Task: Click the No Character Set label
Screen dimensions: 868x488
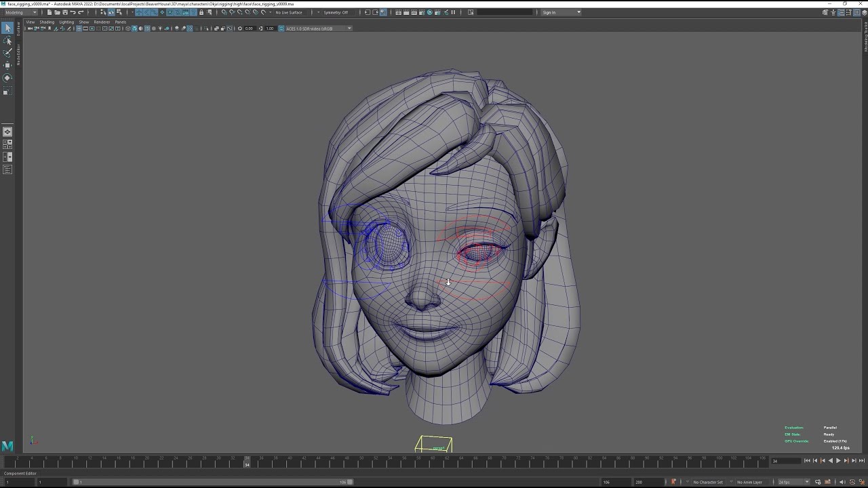Action: pos(708,482)
